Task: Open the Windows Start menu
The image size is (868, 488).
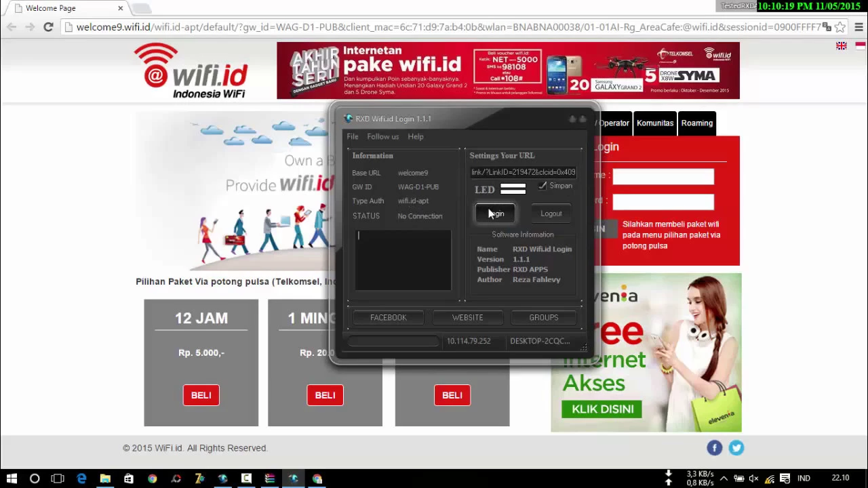Action: (x=12, y=479)
